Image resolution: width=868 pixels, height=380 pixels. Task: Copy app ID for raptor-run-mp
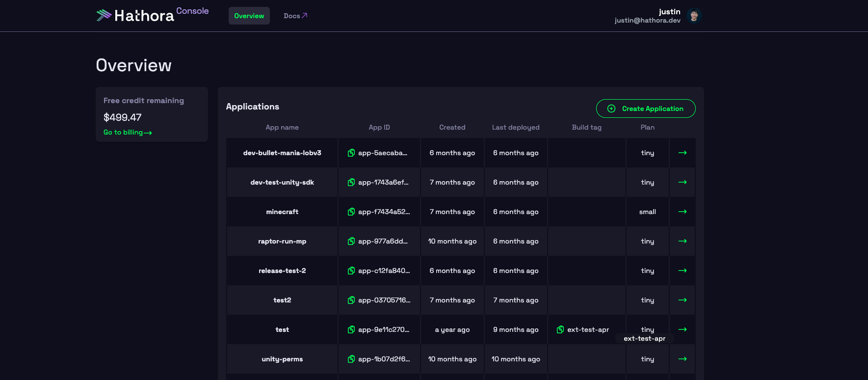coord(351,241)
